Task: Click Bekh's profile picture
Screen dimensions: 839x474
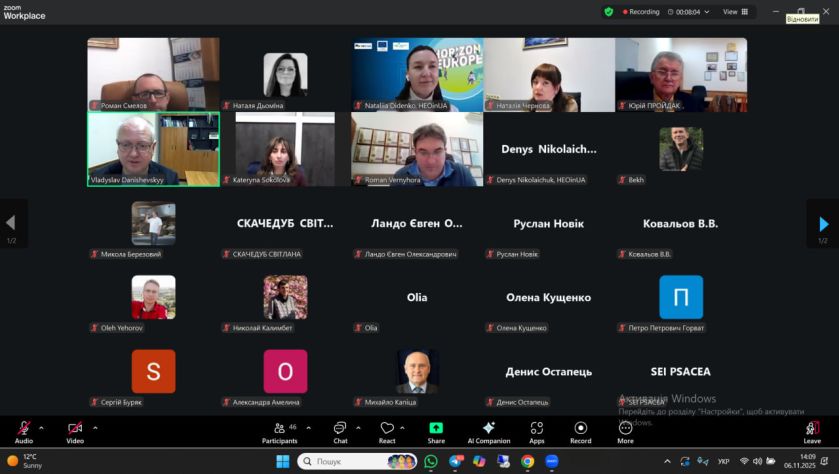Action: click(x=681, y=149)
